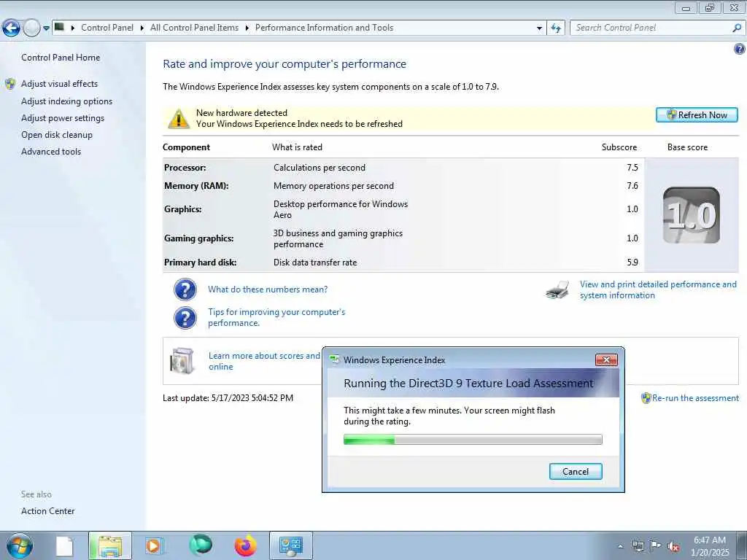
Task: Launch Firefox from taskbar
Action: [245, 545]
